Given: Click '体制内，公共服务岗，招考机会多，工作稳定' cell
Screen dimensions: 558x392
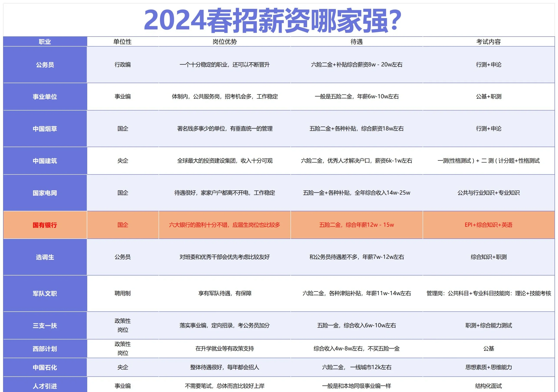Looking at the screenshot, I should pyautogui.click(x=225, y=97).
